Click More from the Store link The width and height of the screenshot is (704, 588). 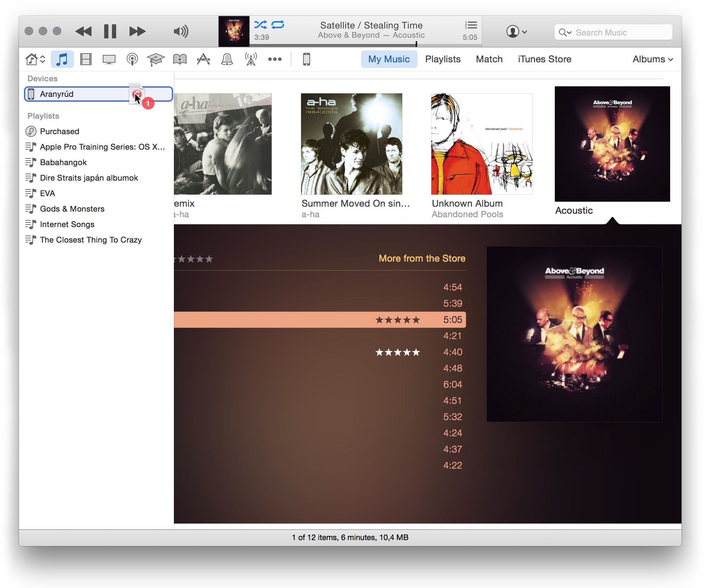[422, 258]
